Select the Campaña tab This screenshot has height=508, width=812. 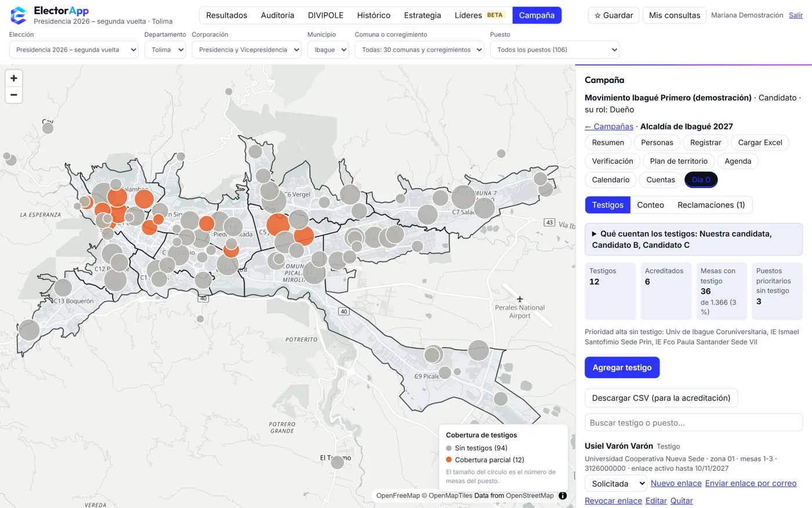pos(536,15)
